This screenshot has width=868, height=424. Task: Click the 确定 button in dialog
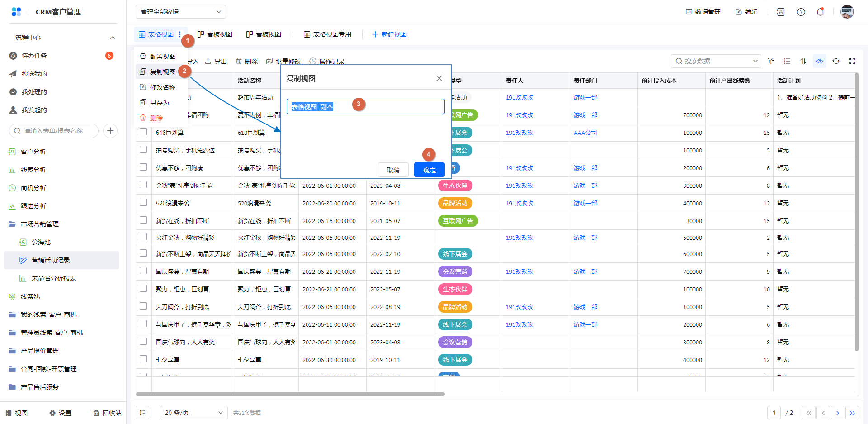coord(429,170)
